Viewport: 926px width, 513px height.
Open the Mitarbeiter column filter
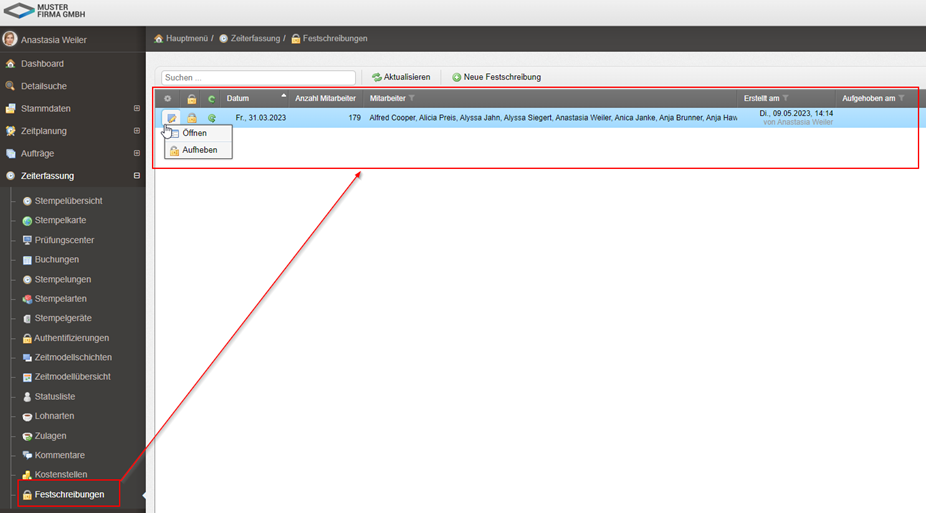(412, 98)
